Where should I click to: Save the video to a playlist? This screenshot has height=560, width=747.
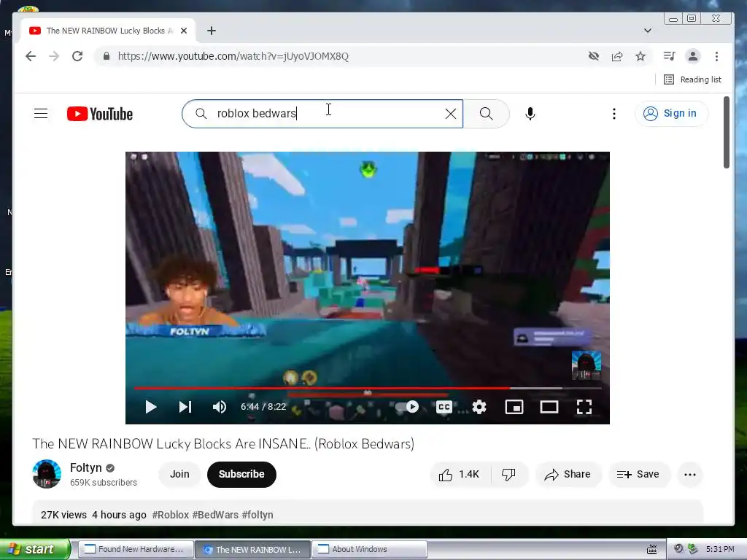point(638,474)
